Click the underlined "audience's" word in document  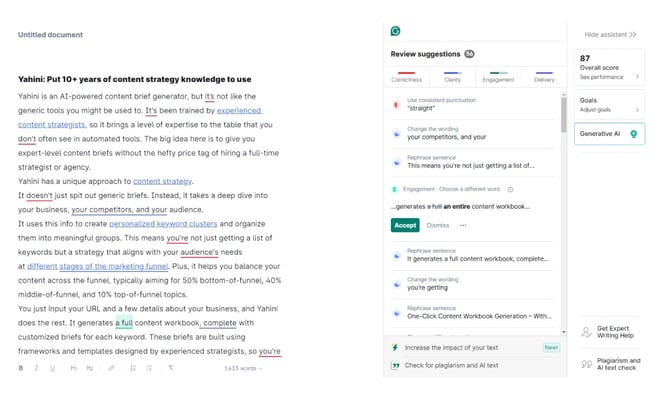click(199, 252)
